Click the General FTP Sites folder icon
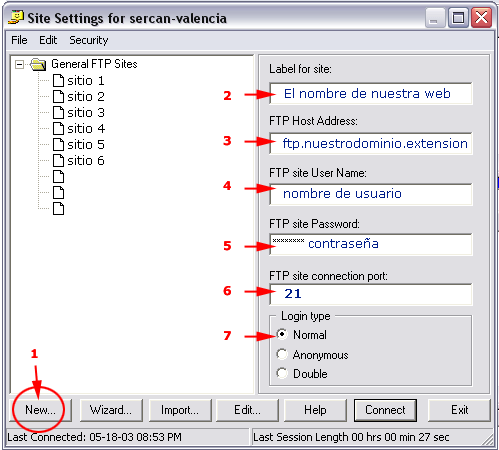The height and width of the screenshot is (450, 499). click(38, 64)
